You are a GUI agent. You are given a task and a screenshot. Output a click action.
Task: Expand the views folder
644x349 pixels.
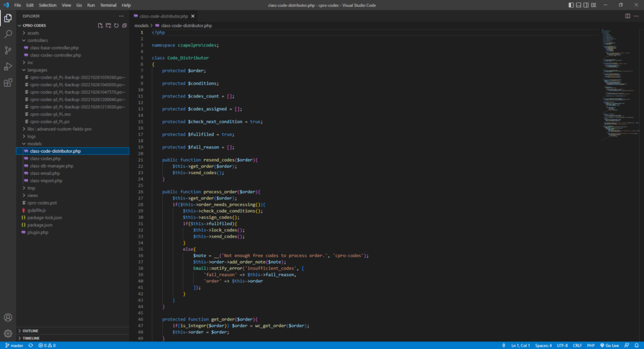33,196
